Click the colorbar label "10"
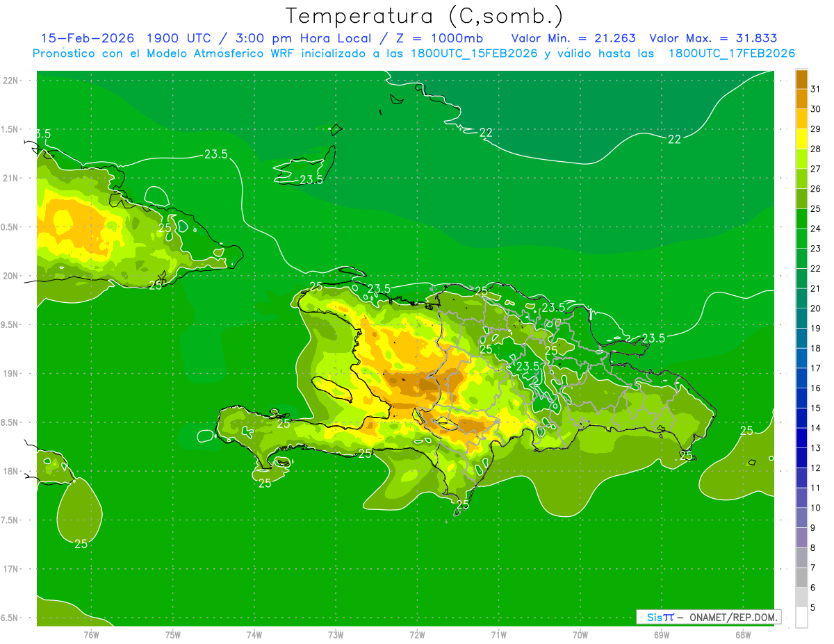This screenshot has height=644, width=834. point(815,508)
